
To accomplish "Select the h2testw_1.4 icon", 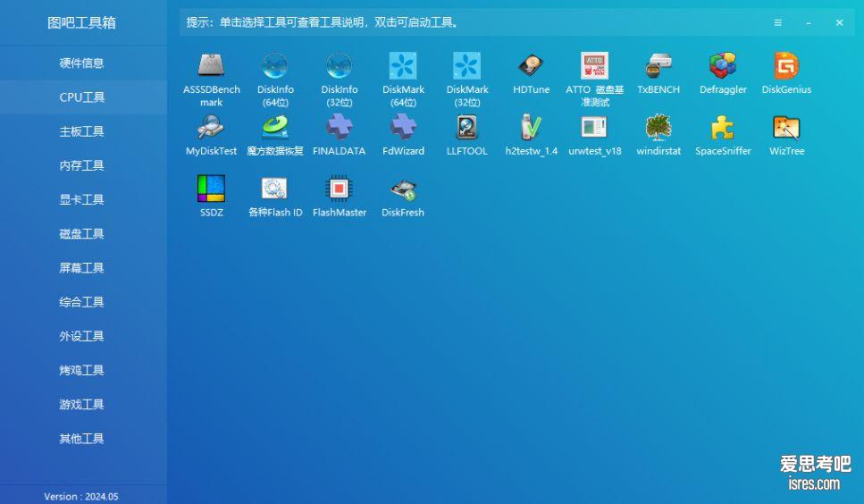I will (x=531, y=127).
